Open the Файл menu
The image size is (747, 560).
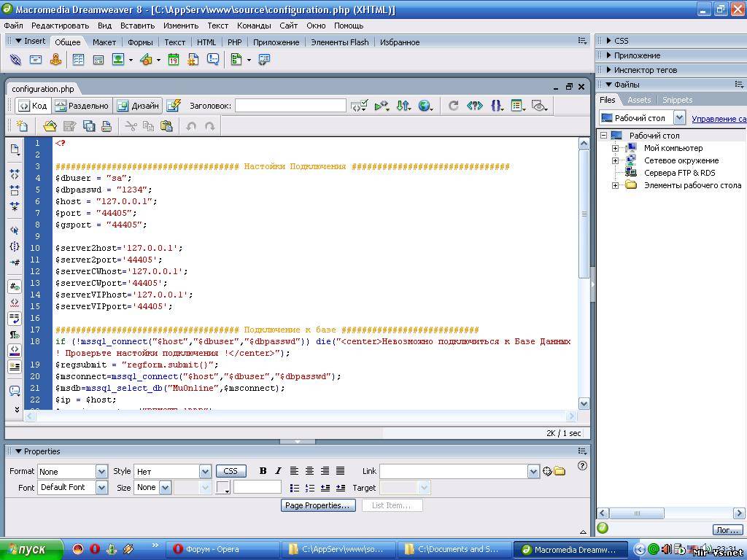pyautogui.click(x=13, y=26)
